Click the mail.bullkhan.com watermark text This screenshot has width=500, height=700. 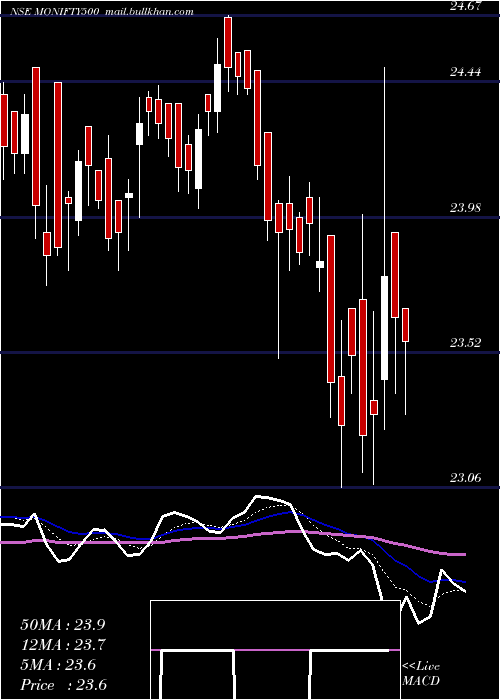pyautogui.click(x=149, y=12)
